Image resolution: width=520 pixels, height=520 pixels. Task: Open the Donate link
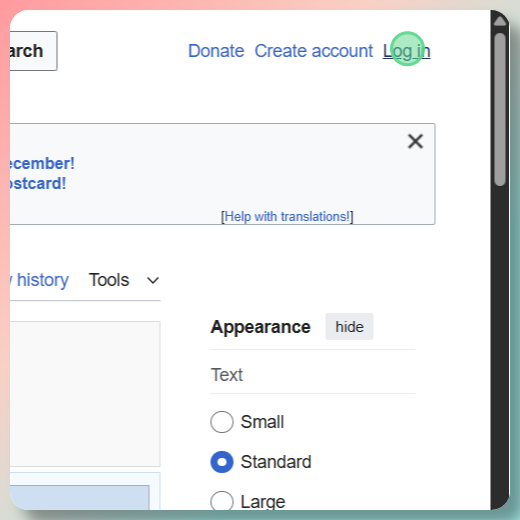tap(216, 51)
